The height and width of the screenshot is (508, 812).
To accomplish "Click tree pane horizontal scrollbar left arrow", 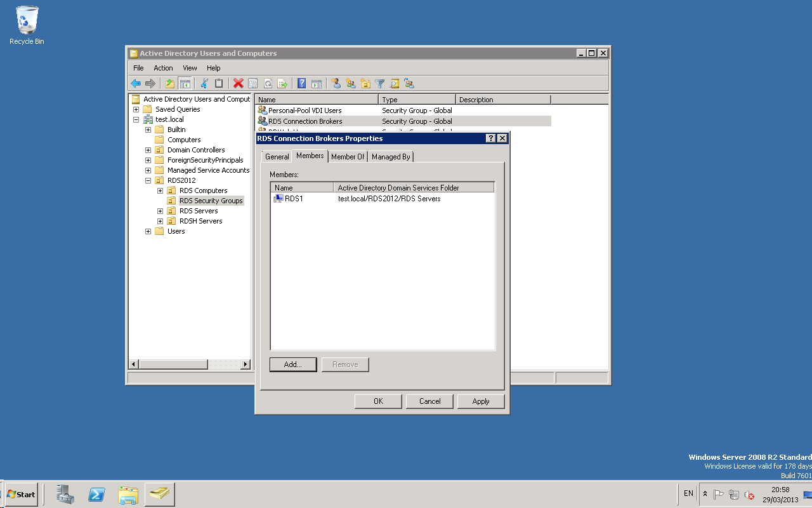I will (134, 364).
